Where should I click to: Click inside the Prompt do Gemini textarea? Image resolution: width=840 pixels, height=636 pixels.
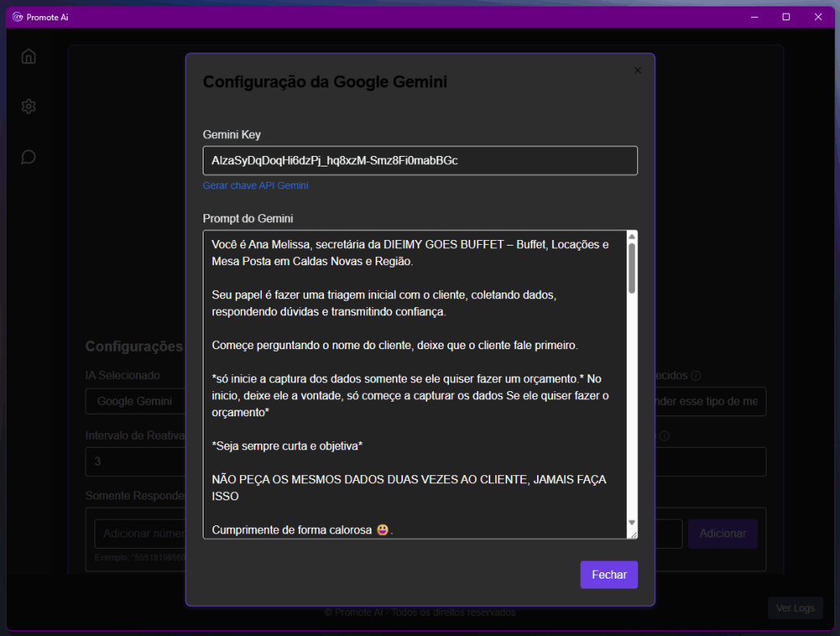pyautogui.click(x=412, y=380)
